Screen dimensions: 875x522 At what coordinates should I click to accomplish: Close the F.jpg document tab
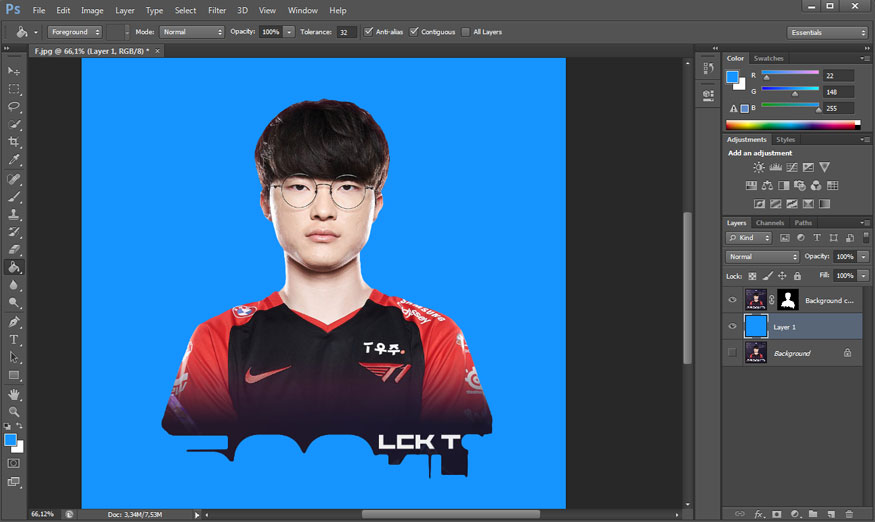tap(157, 51)
